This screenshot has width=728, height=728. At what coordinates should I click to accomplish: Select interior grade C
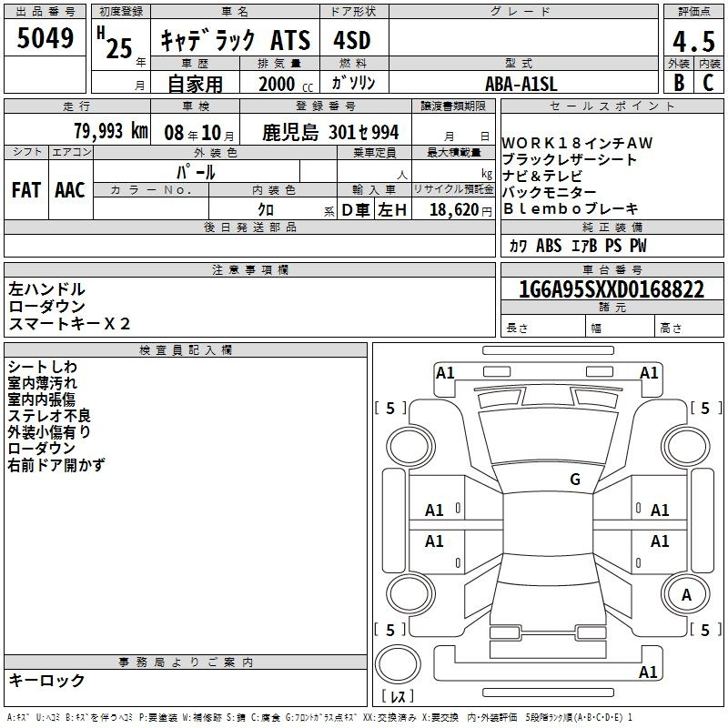[708, 82]
